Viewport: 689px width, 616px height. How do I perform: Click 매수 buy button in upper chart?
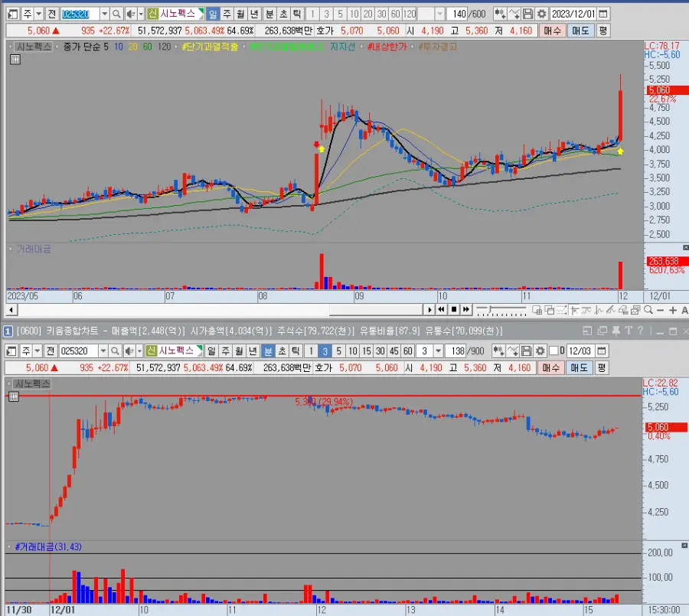point(552,31)
